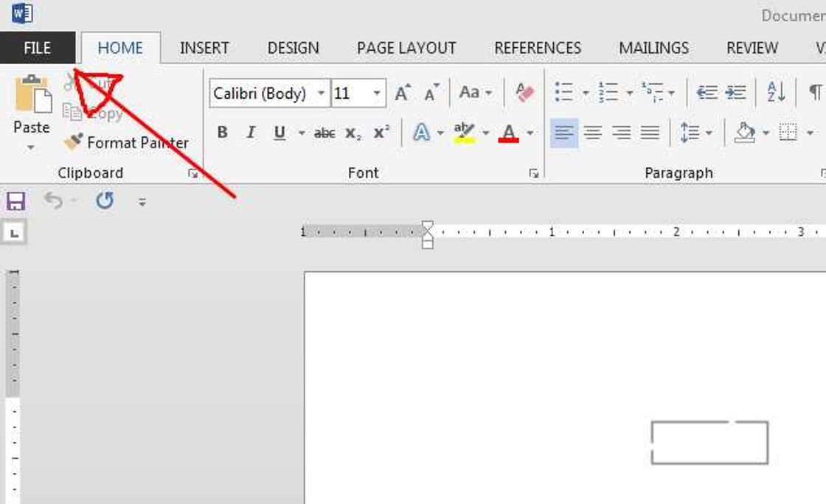826x504 pixels.
Task: Click the Format Painter brush icon
Action: tap(73, 141)
